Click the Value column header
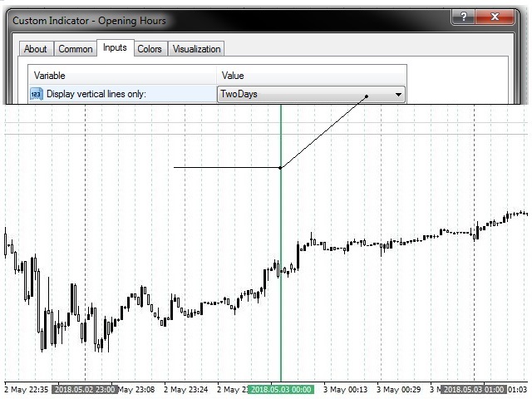The width and height of the screenshot is (532, 399). 311,76
